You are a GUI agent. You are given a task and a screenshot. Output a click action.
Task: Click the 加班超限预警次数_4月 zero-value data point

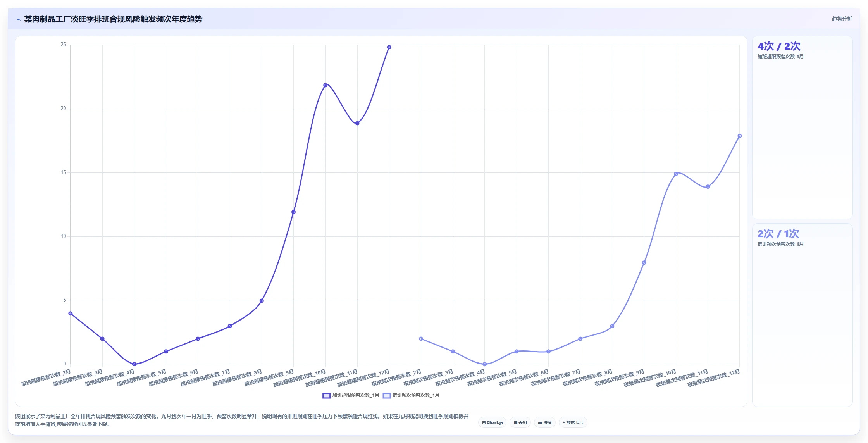click(134, 364)
